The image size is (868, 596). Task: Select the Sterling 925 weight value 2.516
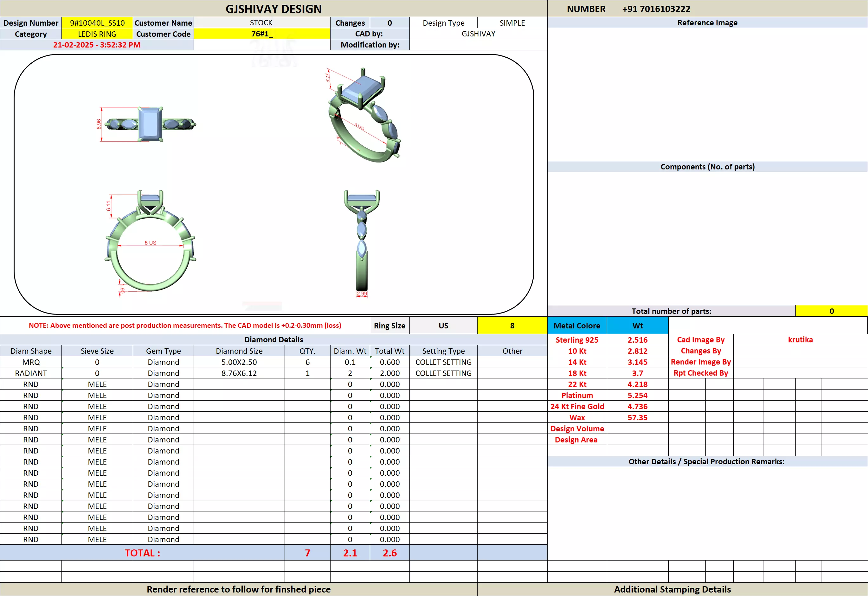[x=637, y=340]
